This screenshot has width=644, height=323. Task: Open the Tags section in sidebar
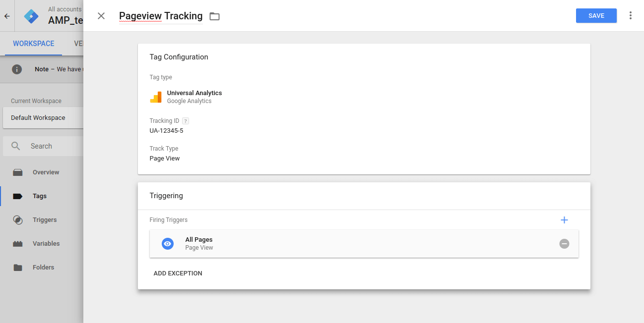click(x=40, y=196)
